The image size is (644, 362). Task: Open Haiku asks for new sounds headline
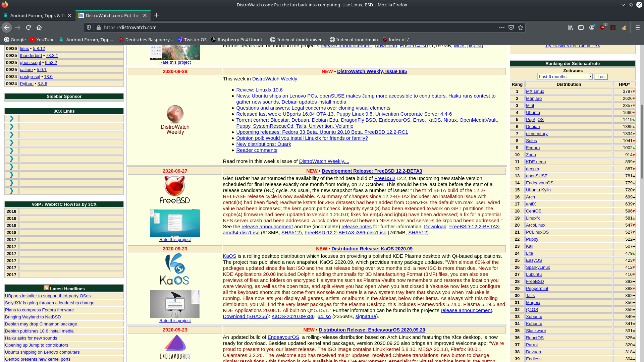[x=31, y=338]
